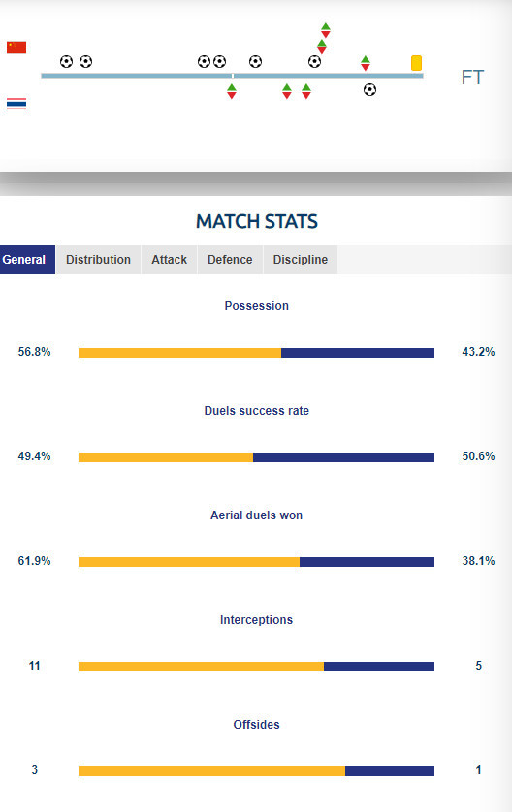
Task: Click China's sixth goal ball under substitutions
Action: coord(314,62)
